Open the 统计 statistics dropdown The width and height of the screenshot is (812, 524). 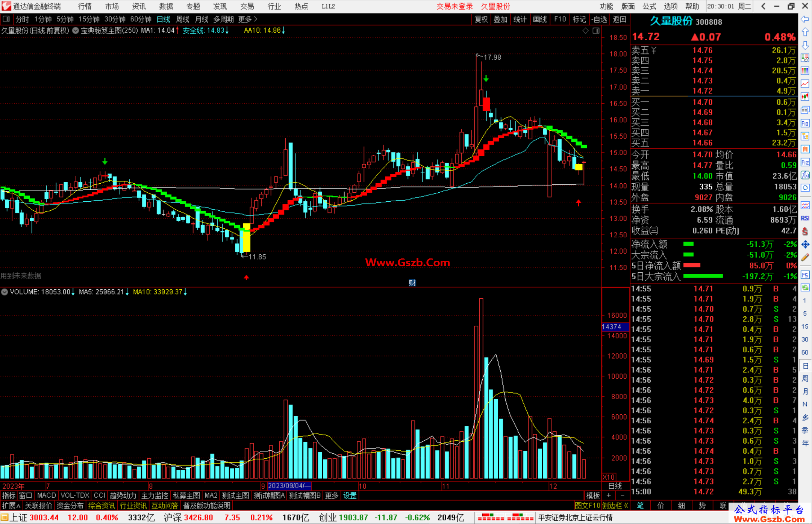520,19
